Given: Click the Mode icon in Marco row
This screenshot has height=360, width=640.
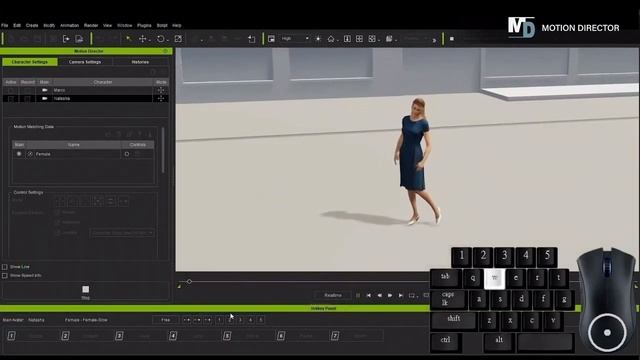Looking at the screenshot, I should [x=161, y=90].
